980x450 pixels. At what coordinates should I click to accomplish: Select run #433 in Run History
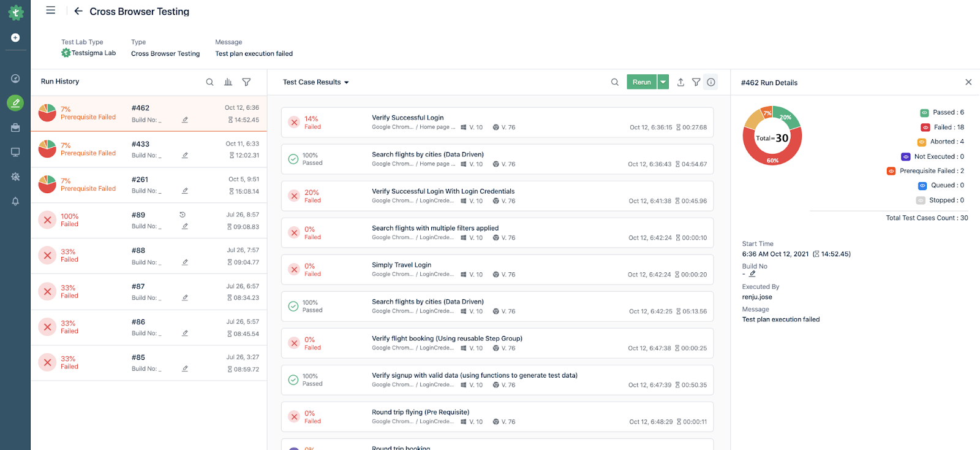(x=149, y=150)
